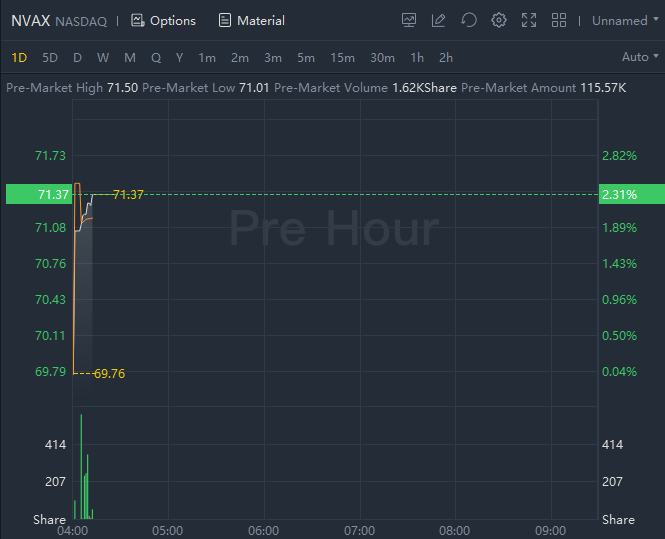The width and height of the screenshot is (665, 539).
Task: Select the 2m interval
Action: (x=240, y=58)
